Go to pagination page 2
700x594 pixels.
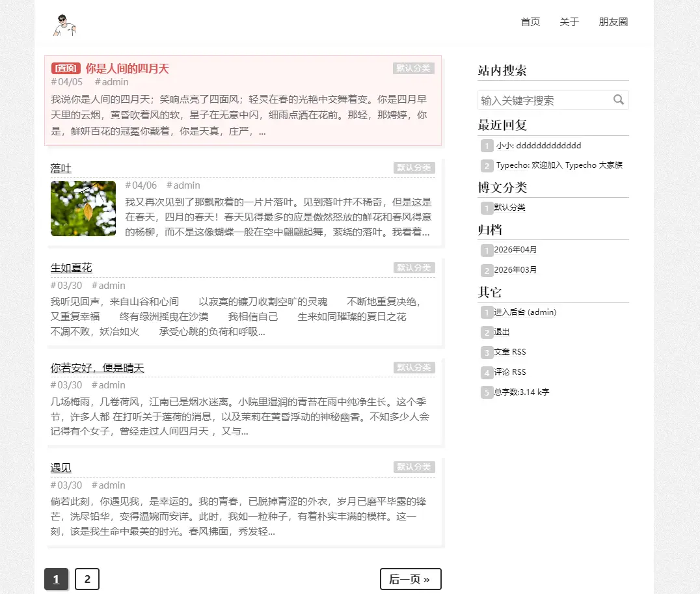87,579
